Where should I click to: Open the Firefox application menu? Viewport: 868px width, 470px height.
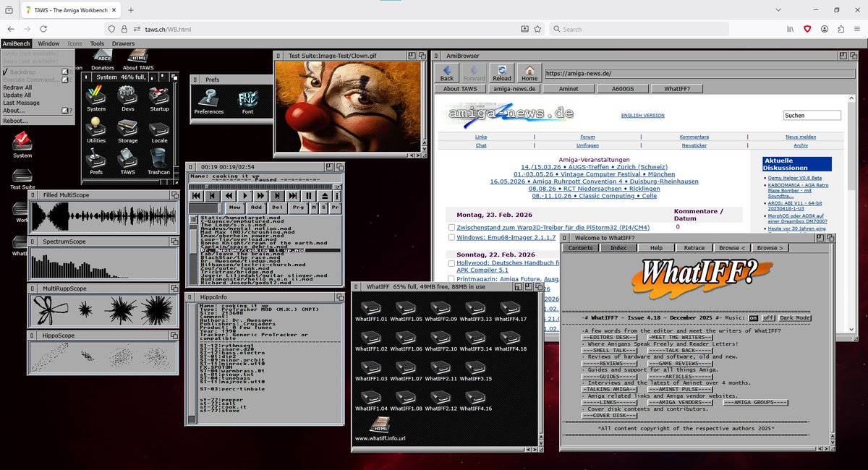coord(858,29)
